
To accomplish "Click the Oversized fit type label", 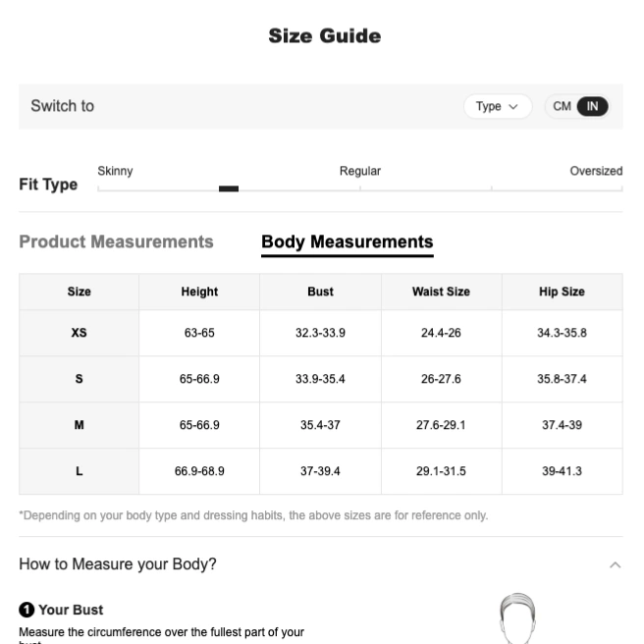I will pyautogui.click(x=596, y=171).
